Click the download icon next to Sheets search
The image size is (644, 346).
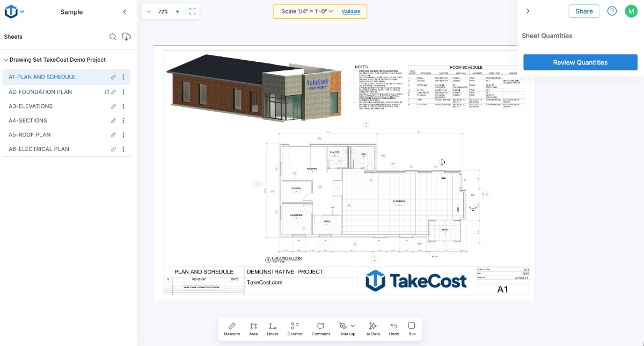[126, 37]
